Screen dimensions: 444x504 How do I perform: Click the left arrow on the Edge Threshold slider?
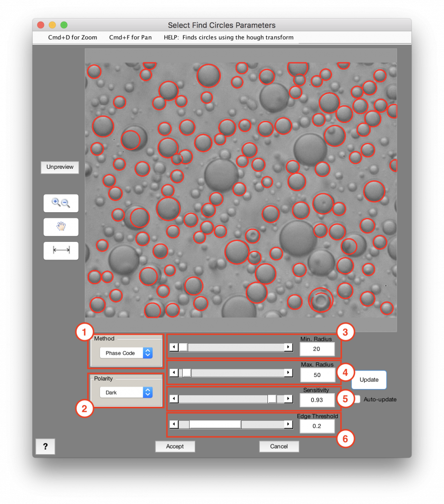(173, 424)
